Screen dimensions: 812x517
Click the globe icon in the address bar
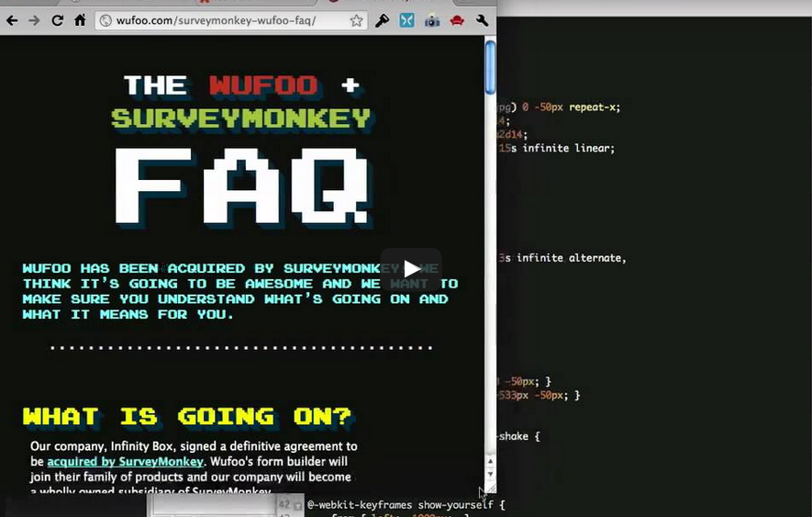106,21
